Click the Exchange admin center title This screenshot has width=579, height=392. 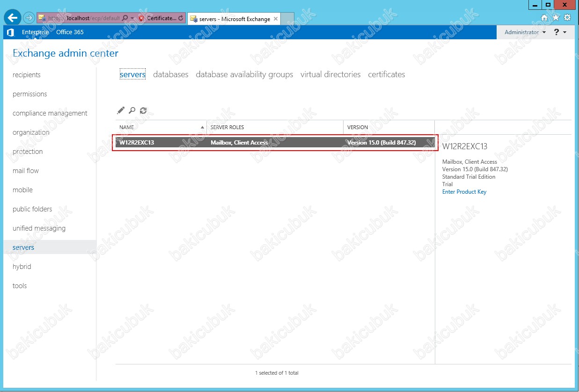coord(66,53)
